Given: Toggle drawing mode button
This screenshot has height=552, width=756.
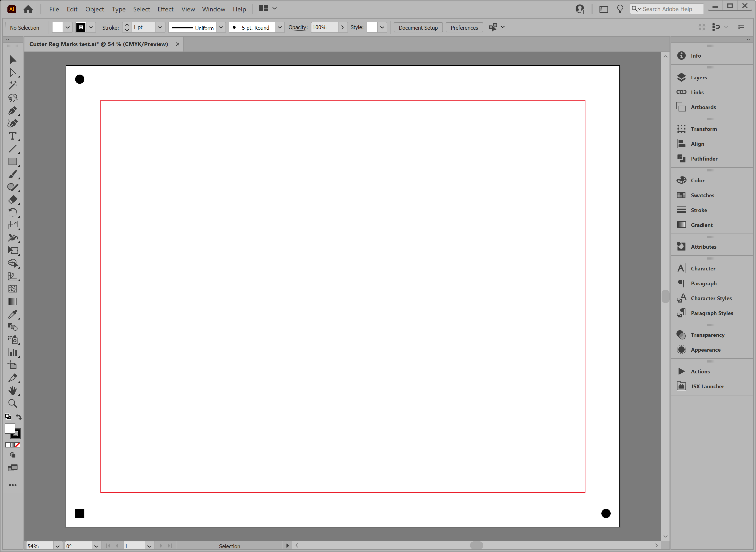Looking at the screenshot, I should tap(13, 455).
